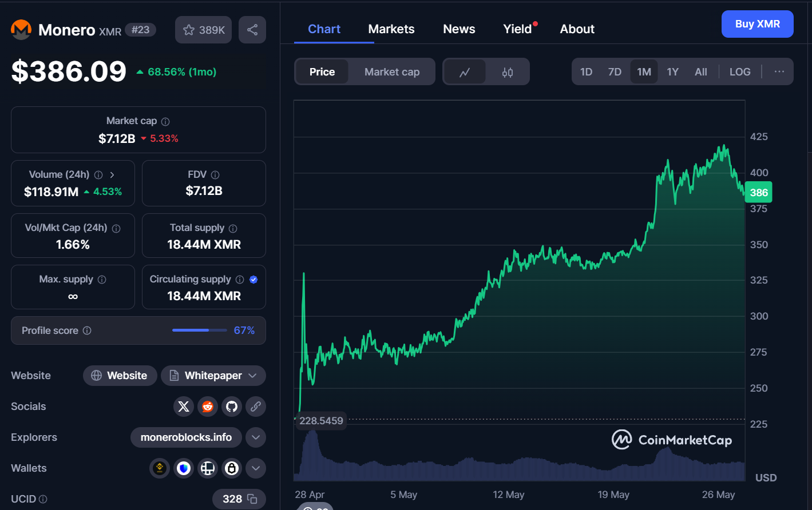Image resolution: width=812 pixels, height=510 pixels.
Task: Show Circulating supply info icon
Action: (x=240, y=280)
